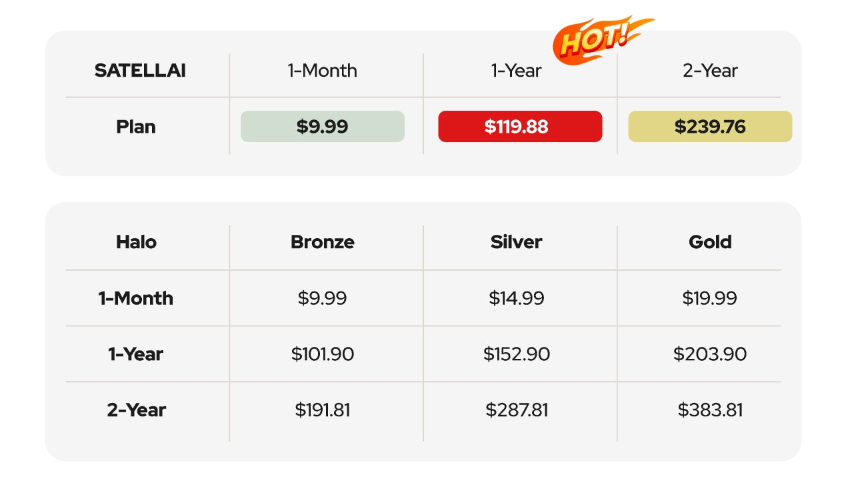Click the Silver 1-Year price $152.90

[517, 354]
